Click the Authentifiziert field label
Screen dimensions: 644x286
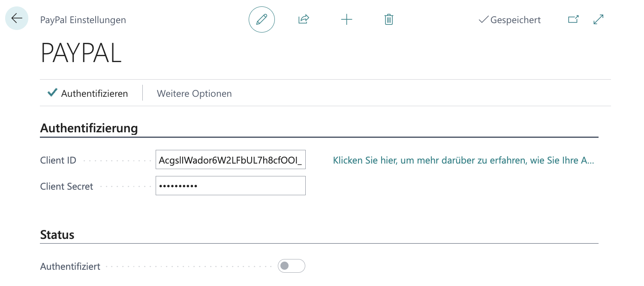(x=70, y=266)
